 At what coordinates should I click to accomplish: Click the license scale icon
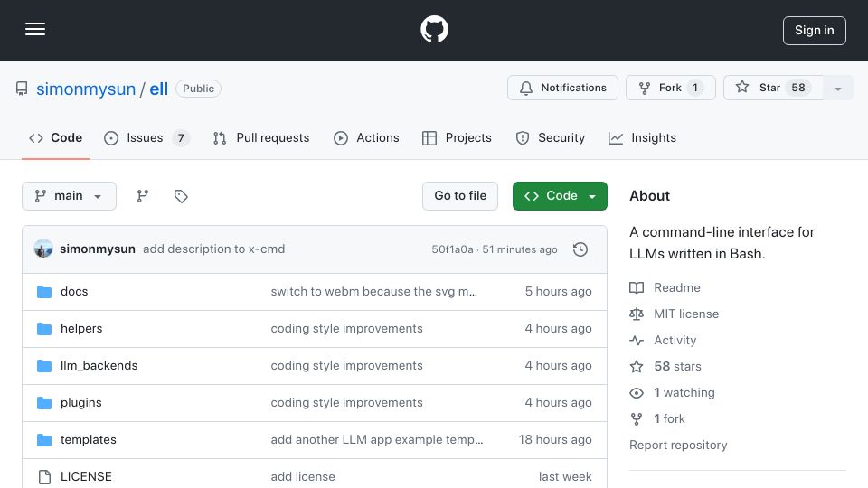pyautogui.click(x=637, y=314)
